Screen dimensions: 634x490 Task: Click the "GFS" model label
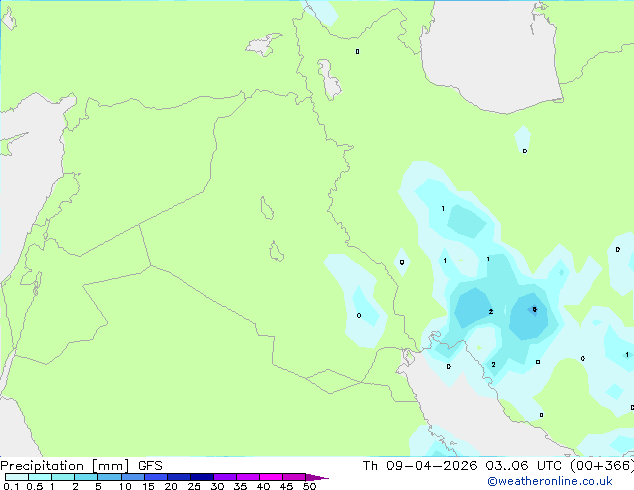[150, 466]
